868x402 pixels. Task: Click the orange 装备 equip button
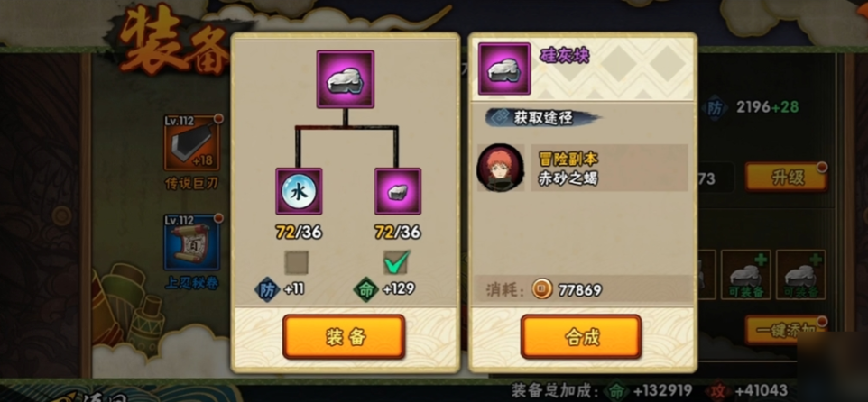click(344, 337)
